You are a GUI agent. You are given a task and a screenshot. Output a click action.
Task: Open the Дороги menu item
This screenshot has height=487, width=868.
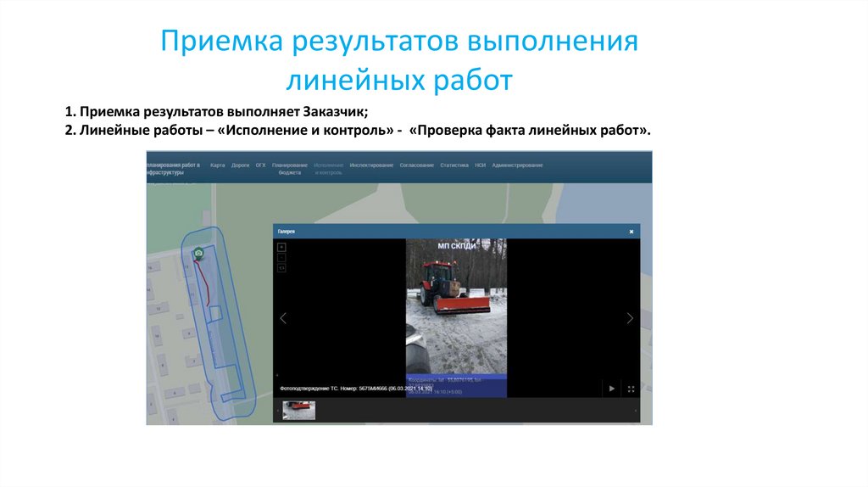240,165
